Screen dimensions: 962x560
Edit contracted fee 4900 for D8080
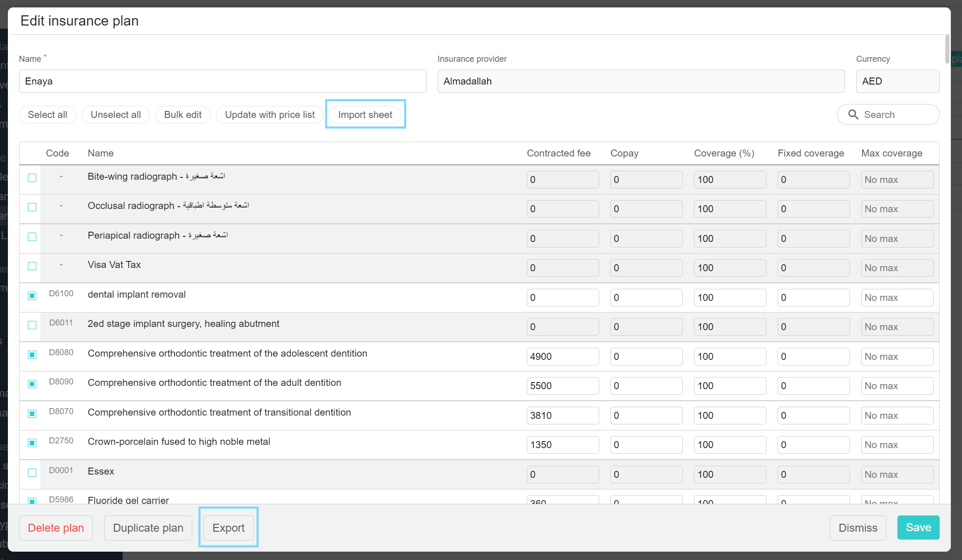pos(562,357)
